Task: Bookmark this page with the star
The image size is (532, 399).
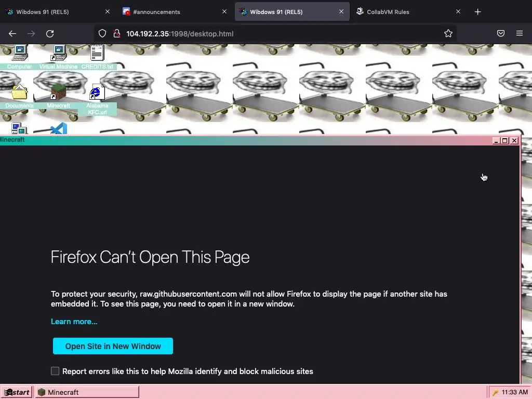Action: [x=448, y=33]
